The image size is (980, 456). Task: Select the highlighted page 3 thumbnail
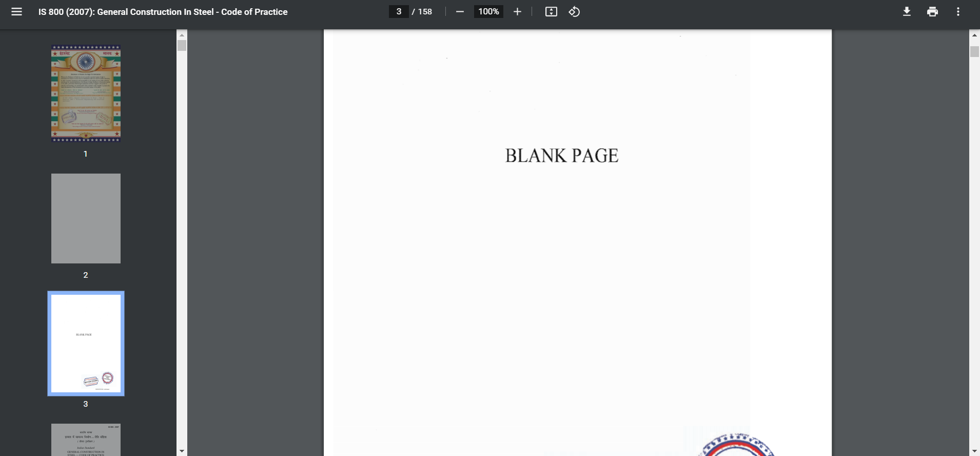click(x=86, y=344)
